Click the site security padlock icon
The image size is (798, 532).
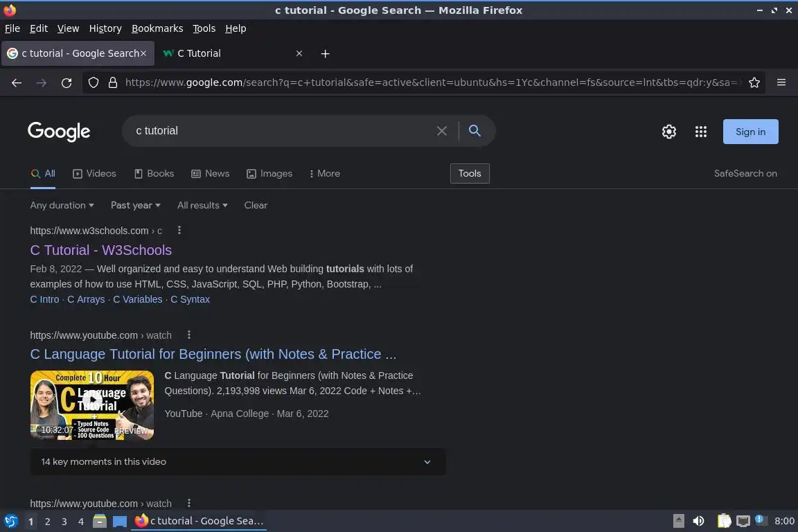pos(113,82)
